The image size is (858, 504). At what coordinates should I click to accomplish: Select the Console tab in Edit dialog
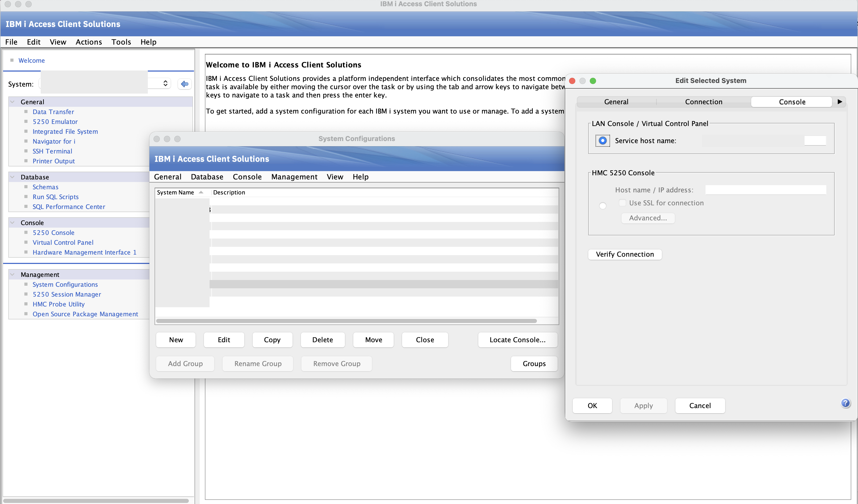(x=792, y=102)
